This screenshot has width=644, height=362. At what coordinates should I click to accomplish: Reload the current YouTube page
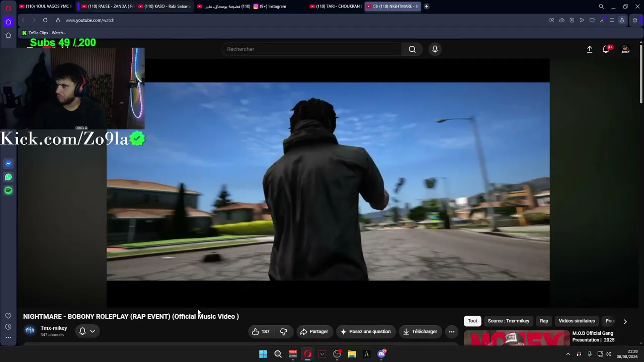click(45, 20)
